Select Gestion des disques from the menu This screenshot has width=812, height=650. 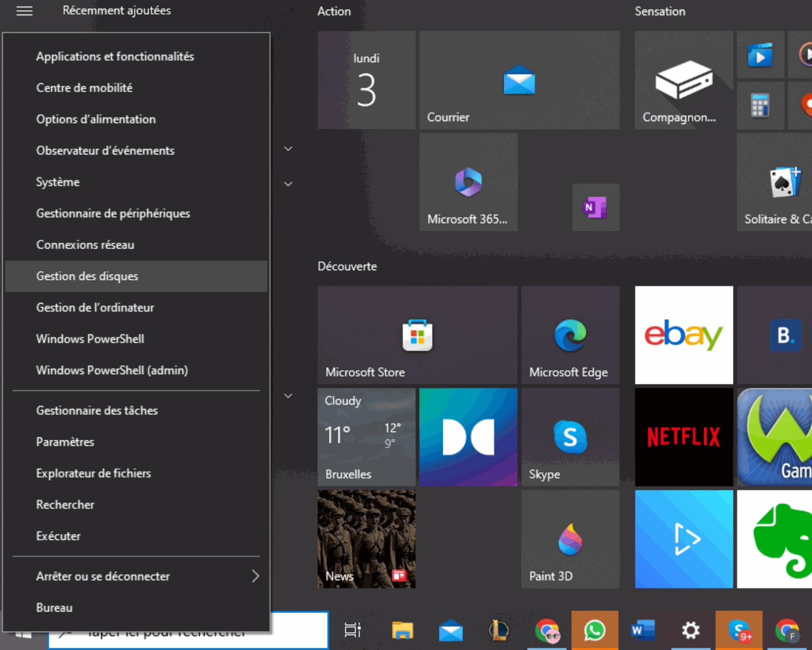click(x=87, y=276)
